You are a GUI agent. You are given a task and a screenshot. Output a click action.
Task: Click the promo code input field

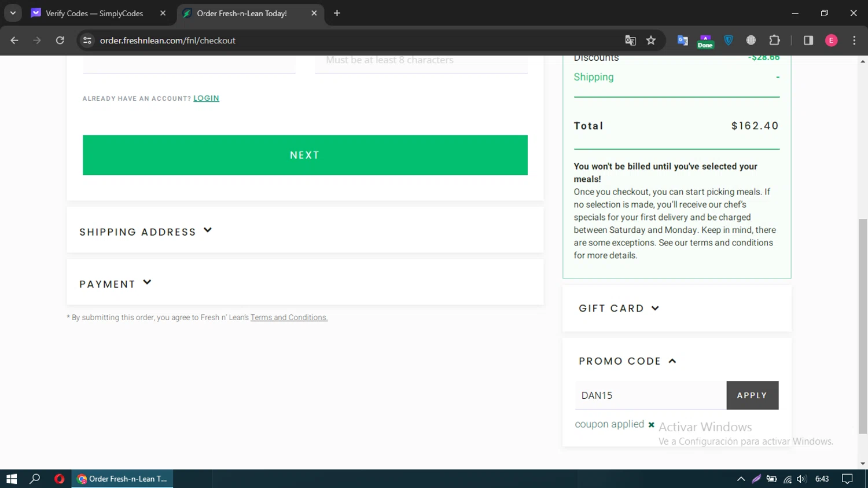[650, 395]
